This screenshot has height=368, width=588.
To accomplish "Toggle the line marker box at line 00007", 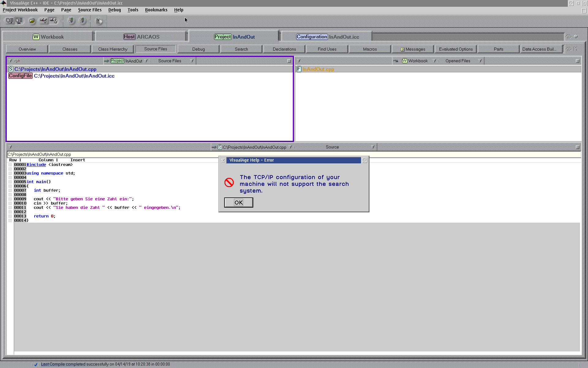I will pos(10,190).
